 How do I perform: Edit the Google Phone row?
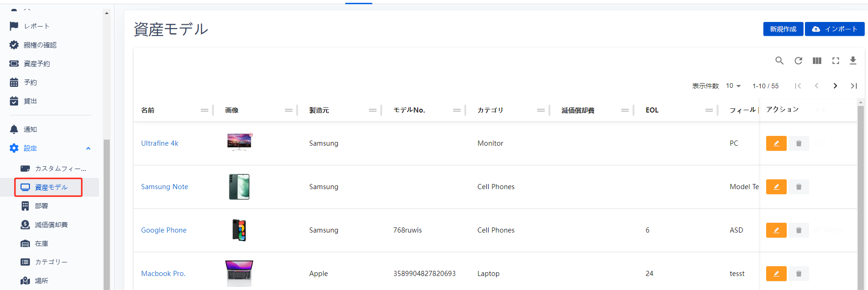click(x=776, y=230)
